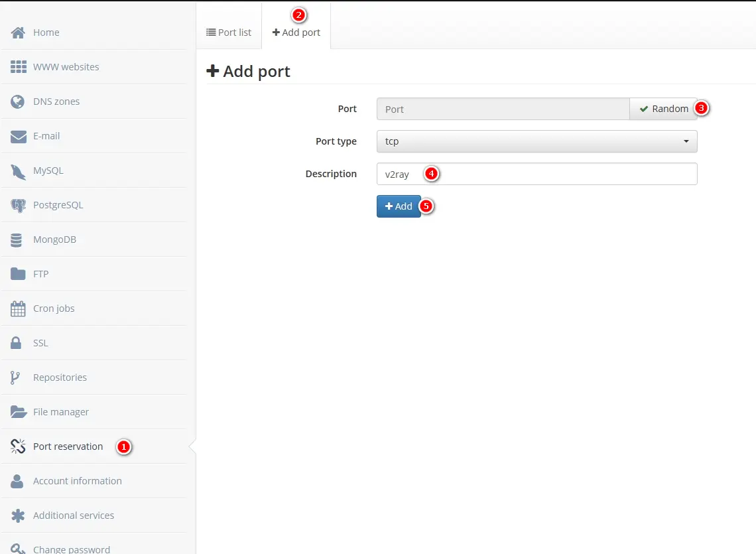Open the Cron jobs calendar icon

point(18,309)
